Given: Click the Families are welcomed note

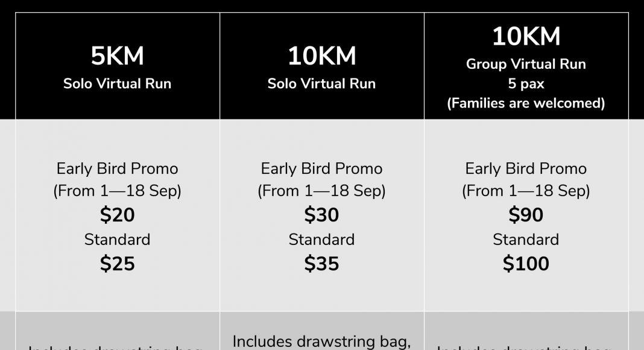Looking at the screenshot, I should click(526, 103).
